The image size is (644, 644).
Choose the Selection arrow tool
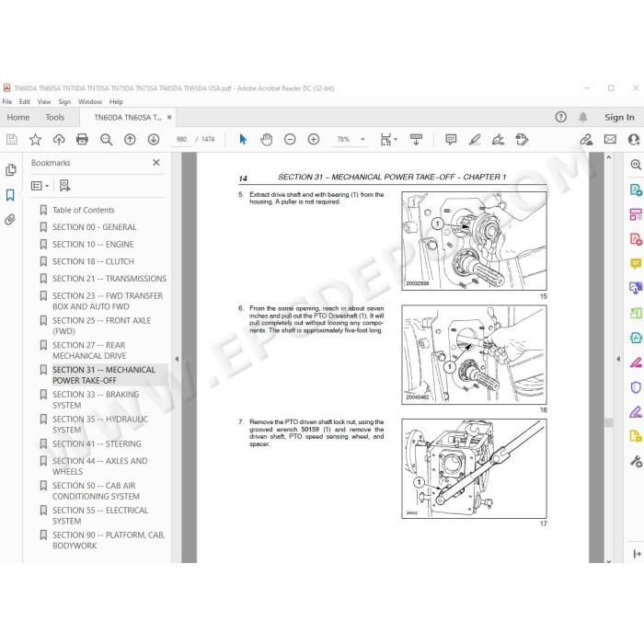(243, 140)
